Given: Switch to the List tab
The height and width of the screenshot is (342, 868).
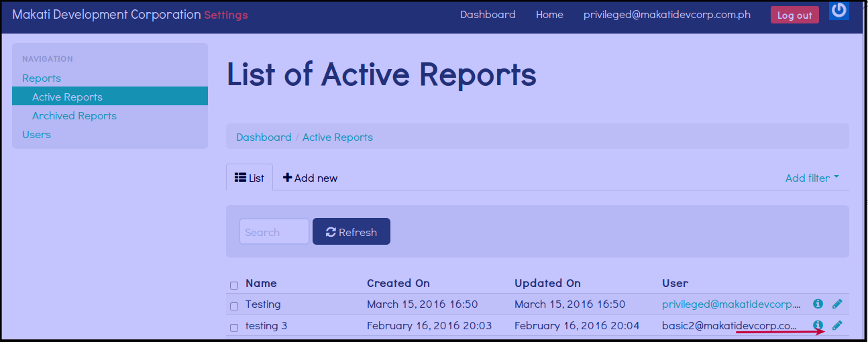Looking at the screenshot, I should 250,178.
